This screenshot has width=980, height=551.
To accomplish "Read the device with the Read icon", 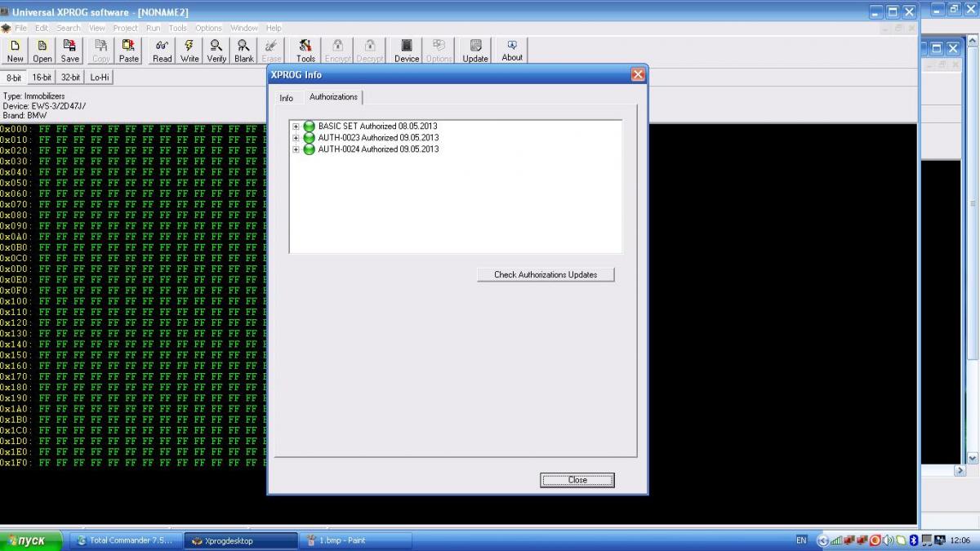I will click(163, 51).
